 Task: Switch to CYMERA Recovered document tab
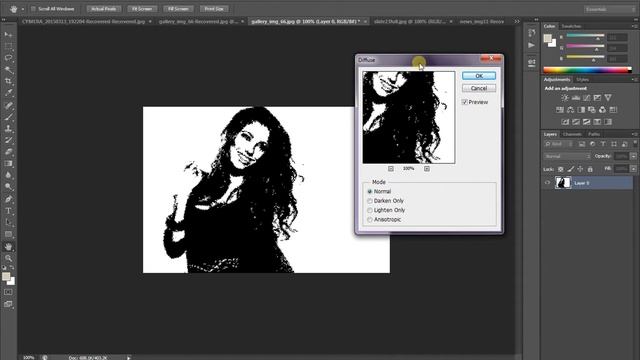tap(84, 21)
